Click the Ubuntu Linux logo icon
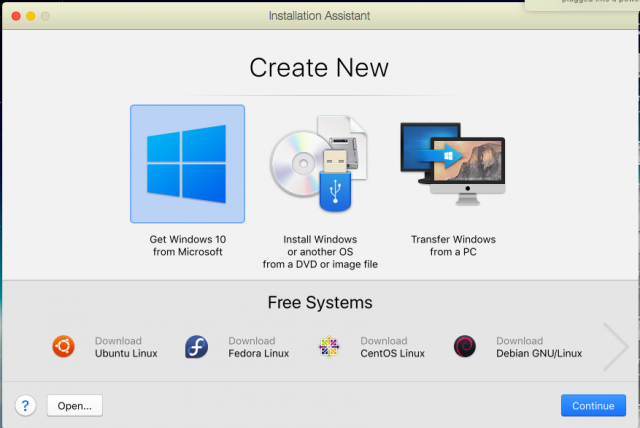The width and height of the screenshot is (640, 428). [64, 346]
